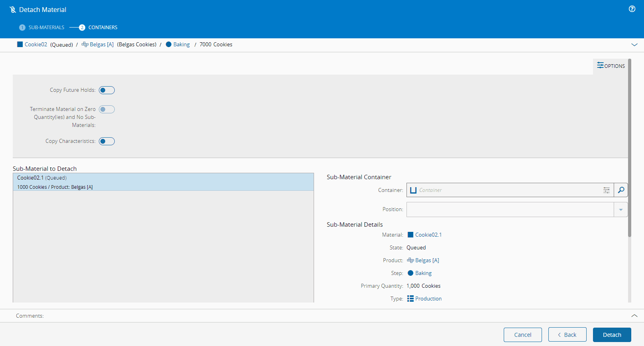Click the help question mark icon
This screenshot has height=346, width=644.
(x=632, y=9)
